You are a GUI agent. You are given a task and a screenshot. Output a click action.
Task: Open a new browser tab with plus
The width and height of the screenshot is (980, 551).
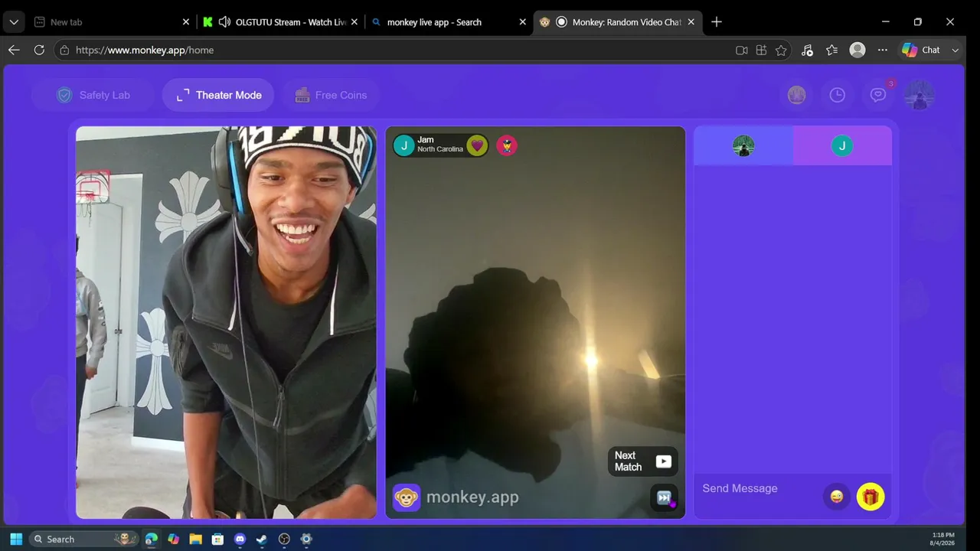[717, 22]
